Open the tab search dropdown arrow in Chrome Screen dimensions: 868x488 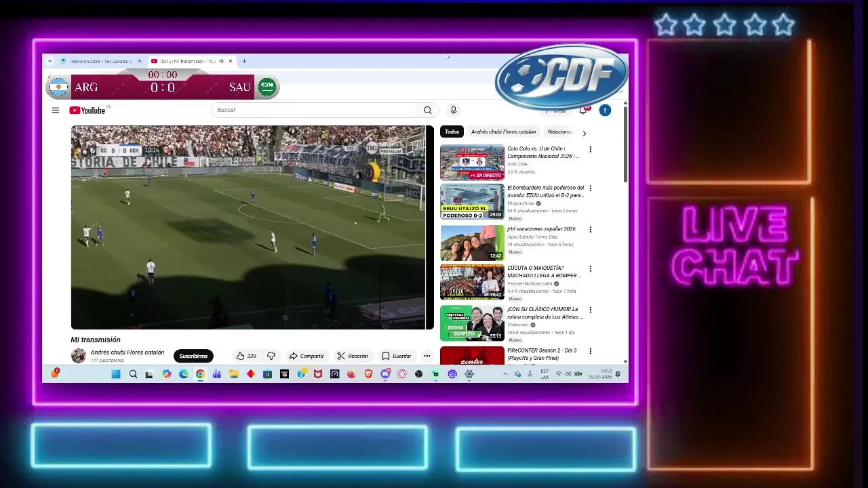pyautogui.click(x=50, y=61)
